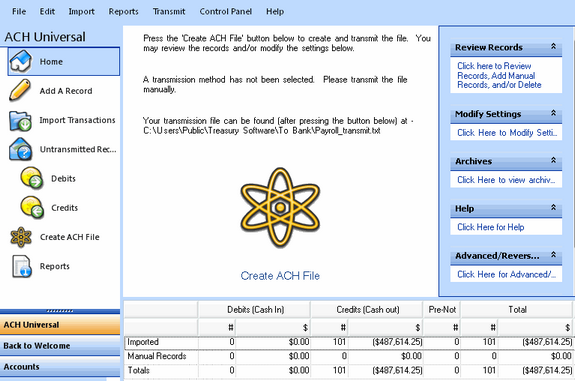Select the Add A Record pencil icon
Viewport: 575px width, 381px height.
(x=20, y=90)
